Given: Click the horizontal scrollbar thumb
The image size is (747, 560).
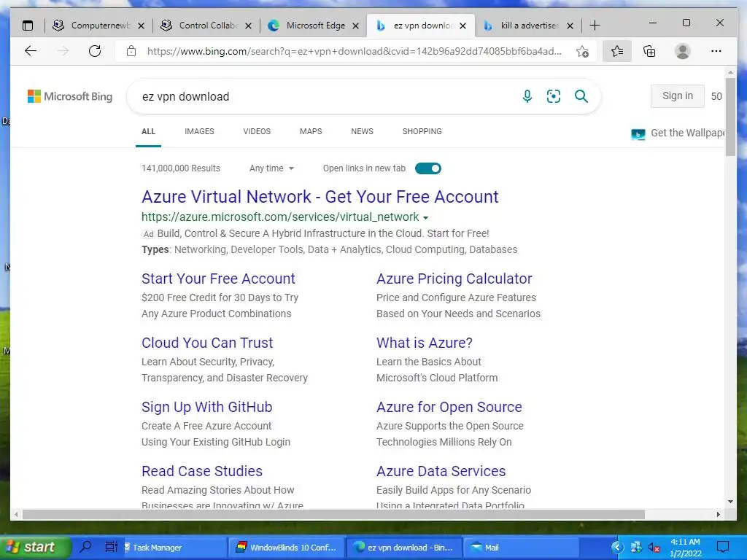Looking at the screenshot, I should pos(333,514).
